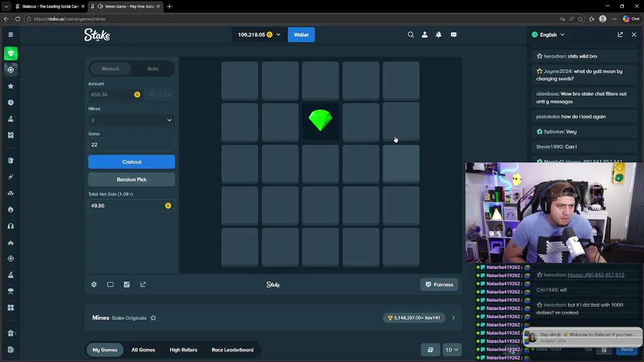Click the revealed green gem tile
Image resolution: width=644 pixels, height=362 pixels.
click(x=320, y=121)
